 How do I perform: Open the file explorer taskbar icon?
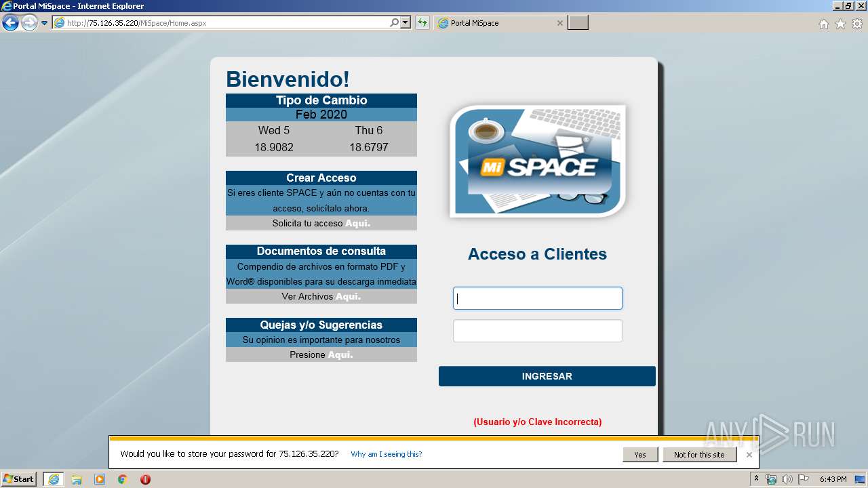click(x=77, y=479)
